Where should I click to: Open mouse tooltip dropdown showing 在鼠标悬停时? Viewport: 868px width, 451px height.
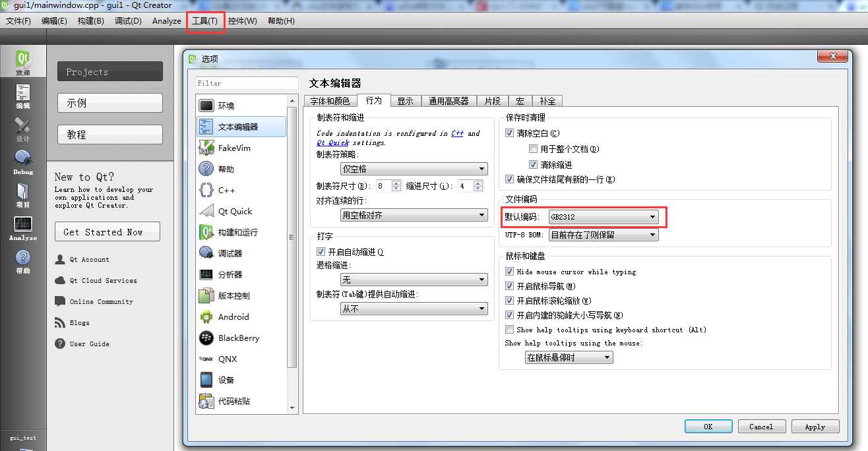point(569,357)
